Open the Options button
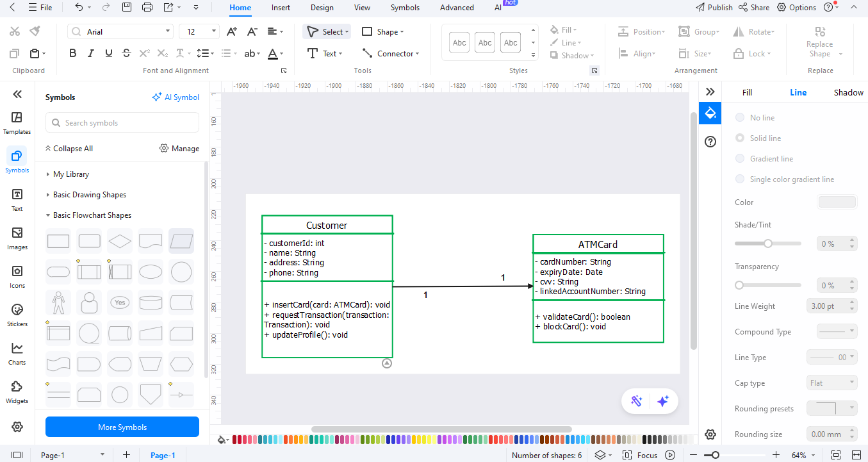This screenshot has height=462, width=868. (796, 8)
